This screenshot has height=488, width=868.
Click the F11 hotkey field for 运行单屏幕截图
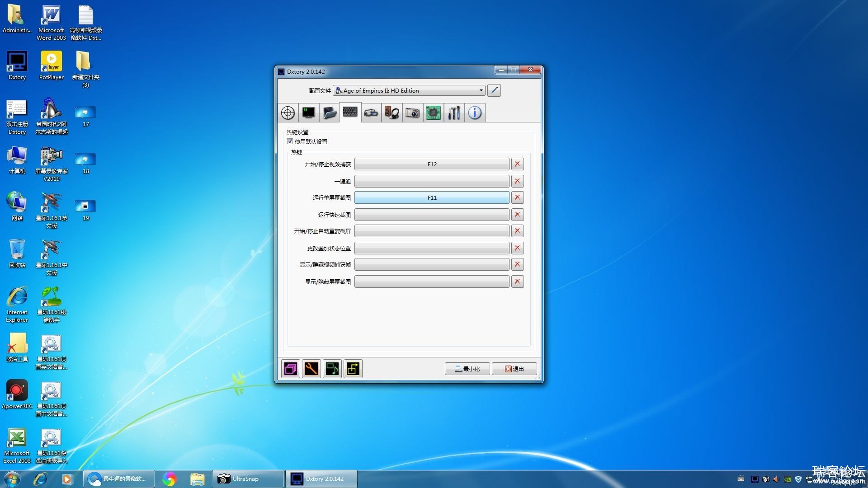click(x=432, y=197)
